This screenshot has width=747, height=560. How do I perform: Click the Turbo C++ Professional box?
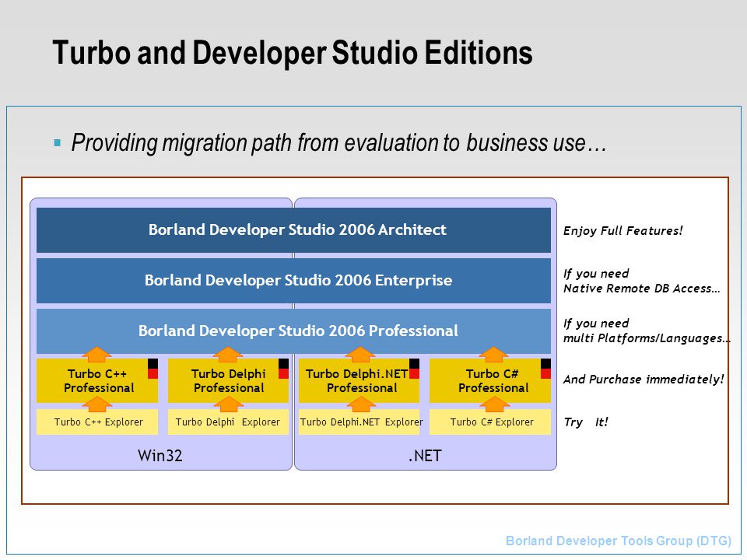point(97,381)
